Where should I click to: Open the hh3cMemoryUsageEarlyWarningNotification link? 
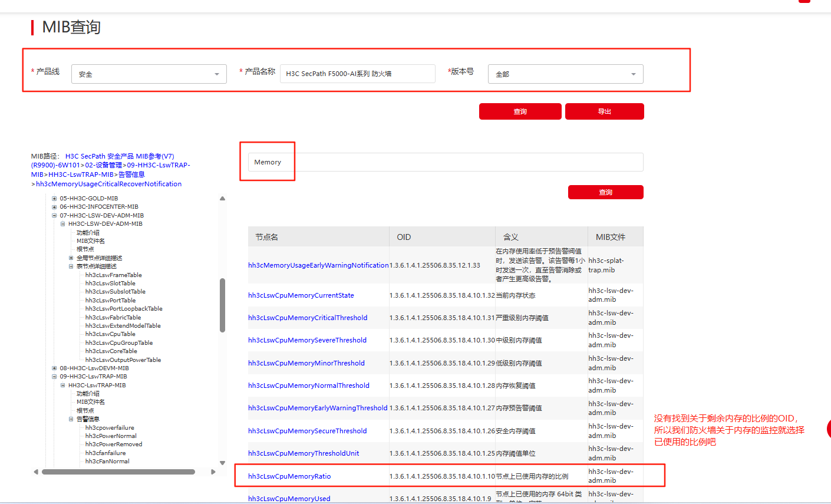point(318,265)
